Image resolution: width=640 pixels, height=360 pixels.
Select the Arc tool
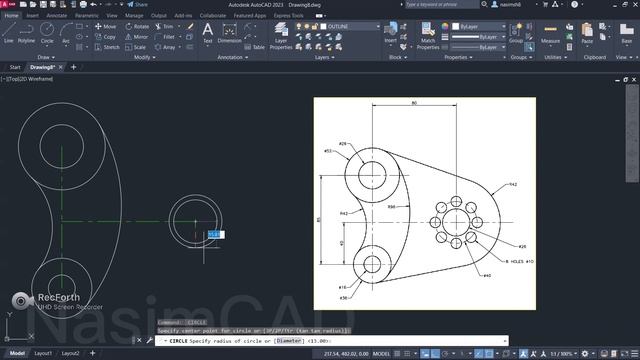[x=66, y=33]
